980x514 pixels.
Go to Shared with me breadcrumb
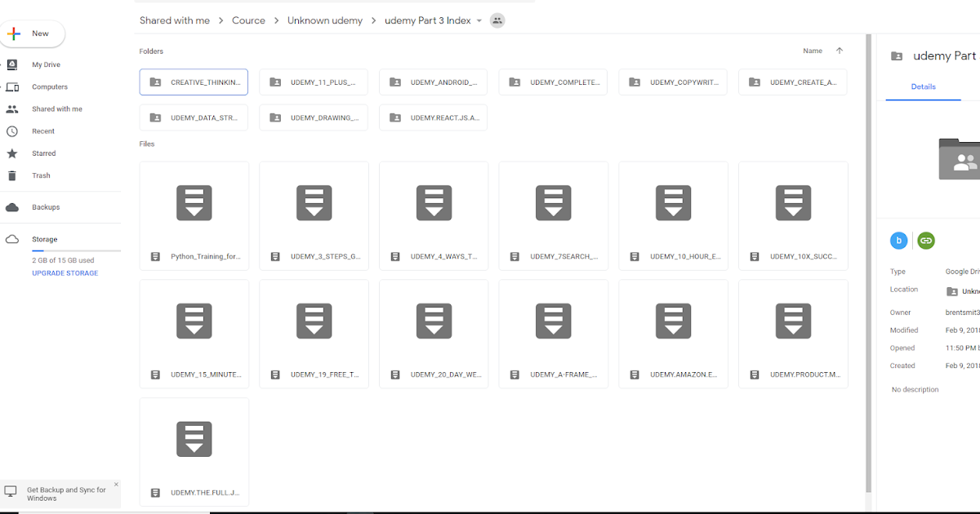175,20
